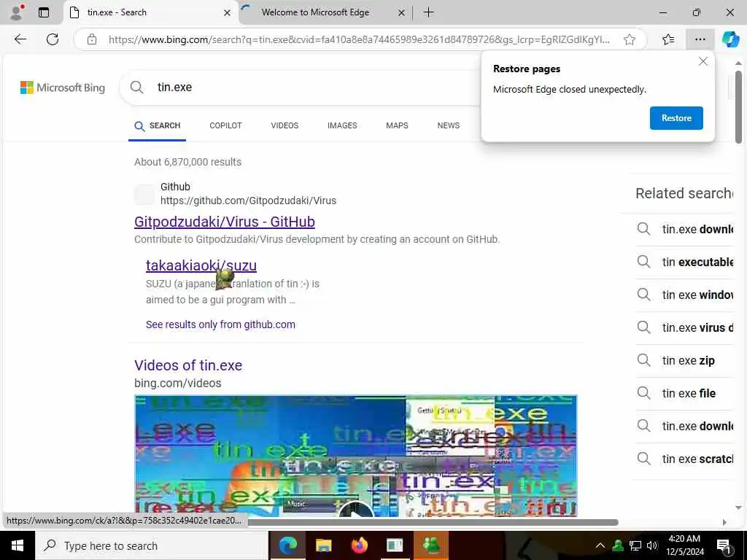Viewport: 747px width, 560px height.
Task: Close the Welcome to Microsoft Edge tab
Action: (x=402, y=13)
